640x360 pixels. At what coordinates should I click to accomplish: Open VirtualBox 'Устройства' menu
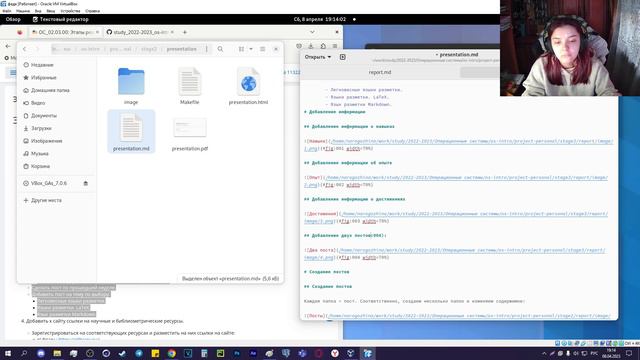pos(70,11)
